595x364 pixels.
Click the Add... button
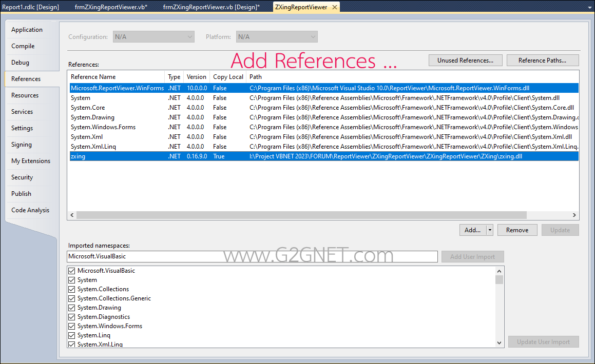[473, 230]
